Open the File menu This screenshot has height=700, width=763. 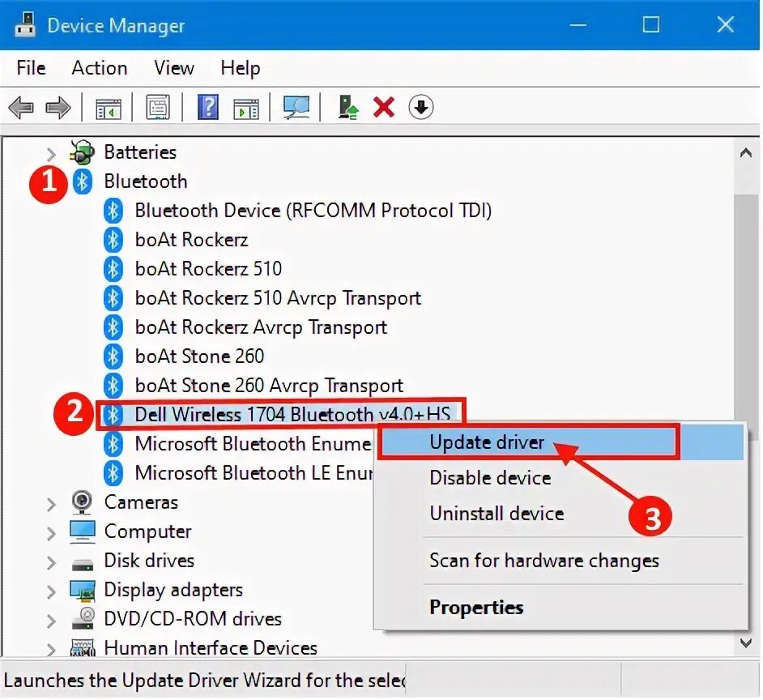click(31, 68)
